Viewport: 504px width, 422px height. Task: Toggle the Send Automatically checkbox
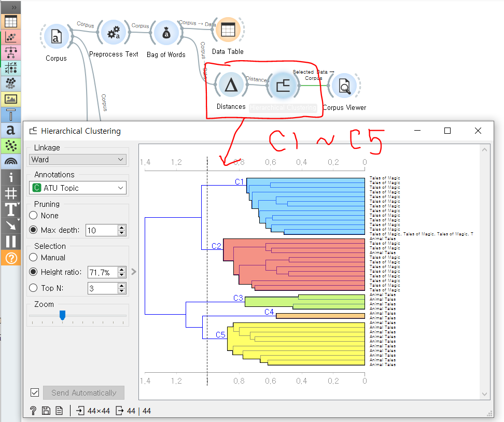tap(35, 392)
